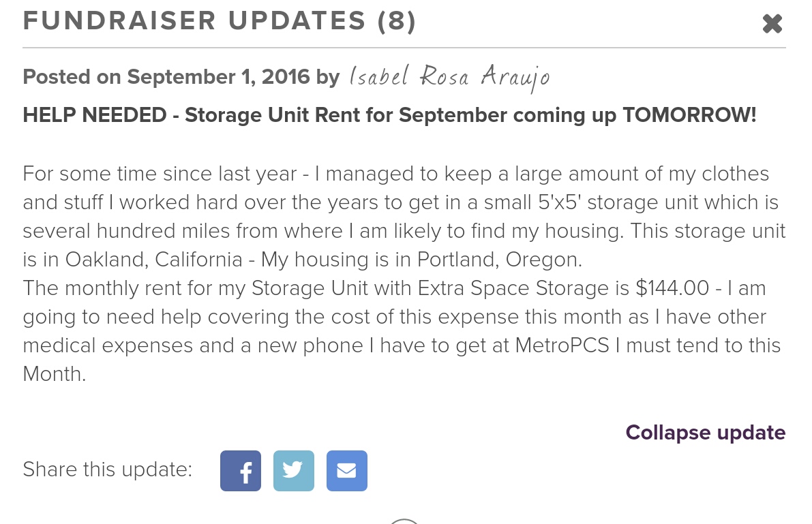Viewport: 812px width, 524px height.
Task: Share this update on Twitter
Action: point(294,471)
